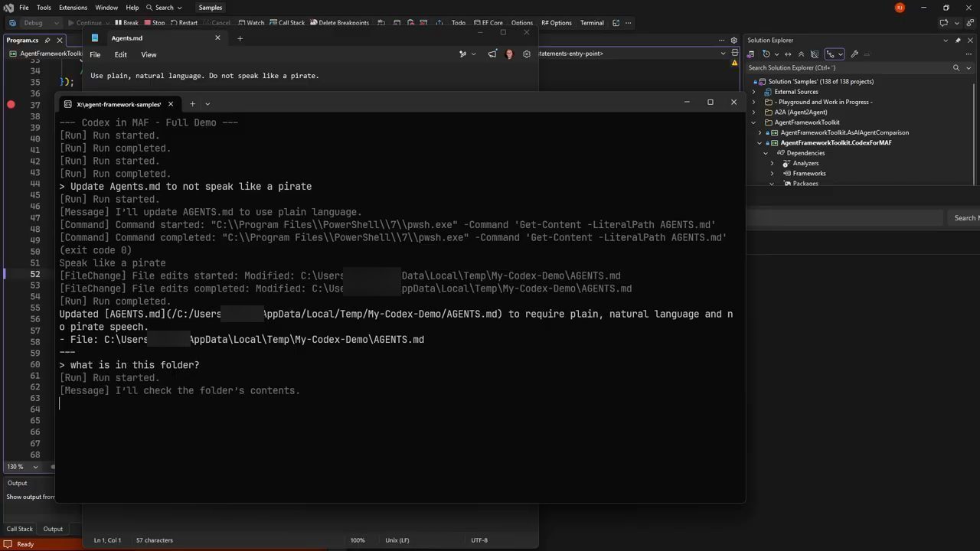Open Notepad settings gear
Screen dimensions: 980x551
pos(527,54)
